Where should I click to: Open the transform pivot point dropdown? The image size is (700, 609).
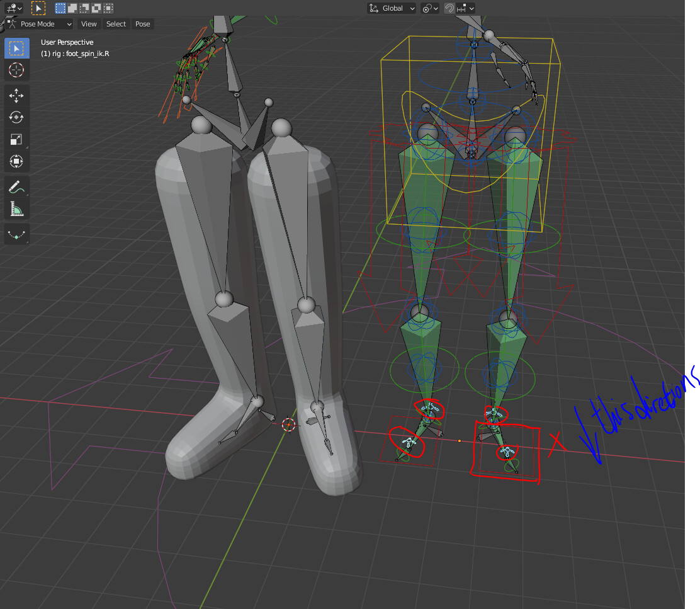coord(431,8)
